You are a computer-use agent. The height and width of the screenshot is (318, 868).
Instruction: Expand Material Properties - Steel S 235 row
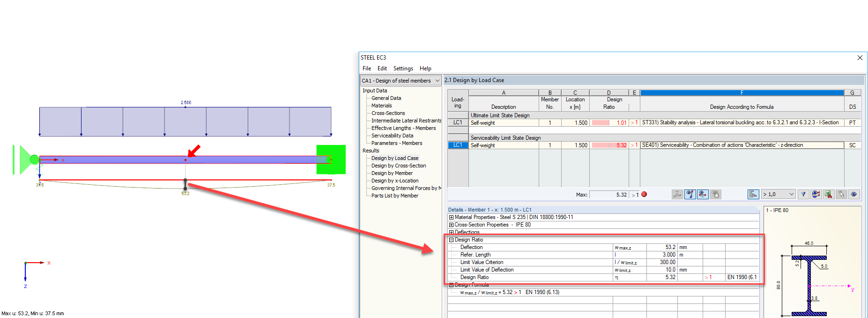point(451,217)
